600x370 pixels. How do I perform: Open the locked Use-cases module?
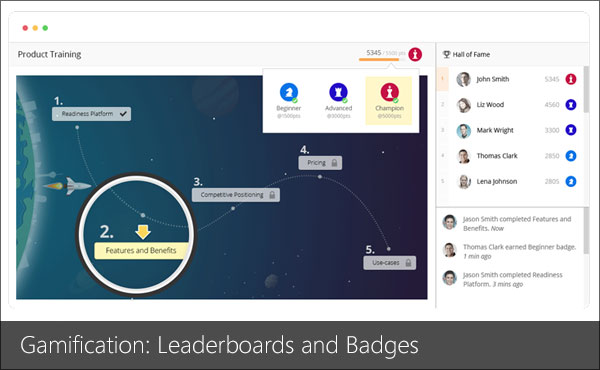coord(390,263)
